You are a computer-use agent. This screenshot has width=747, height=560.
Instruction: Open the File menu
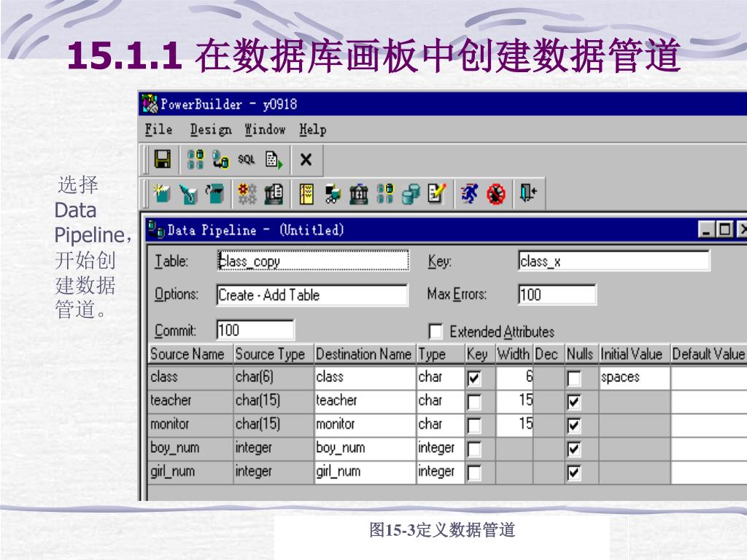pos(158,130)
